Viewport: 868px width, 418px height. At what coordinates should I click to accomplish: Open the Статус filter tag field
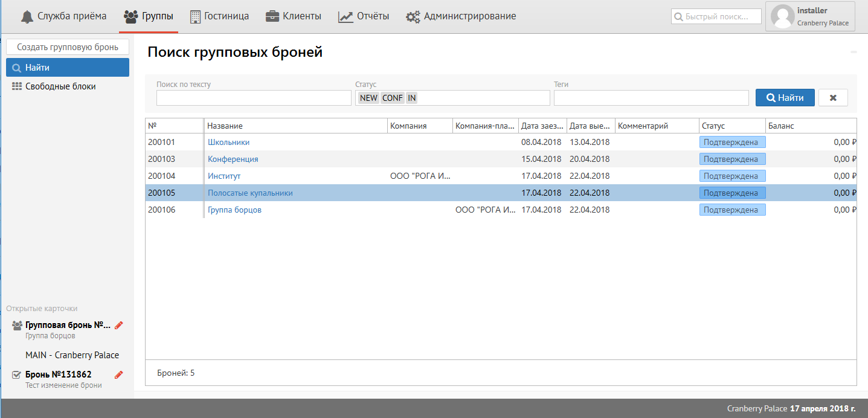[x=483, y=98]
